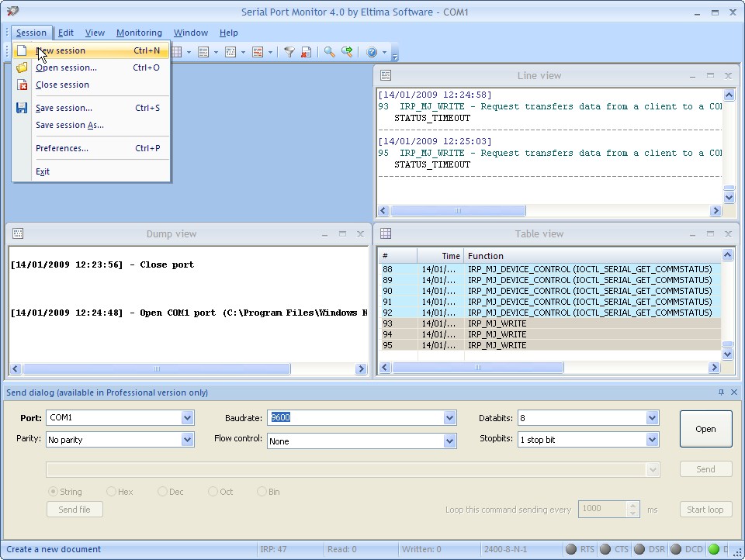Click the Find next icon with green arrow
Viewport: 745px width, 560px height.
[347, 52]
